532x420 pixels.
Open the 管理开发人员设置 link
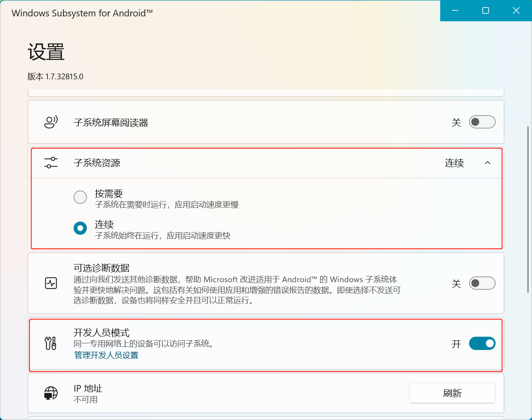(106, 355)
